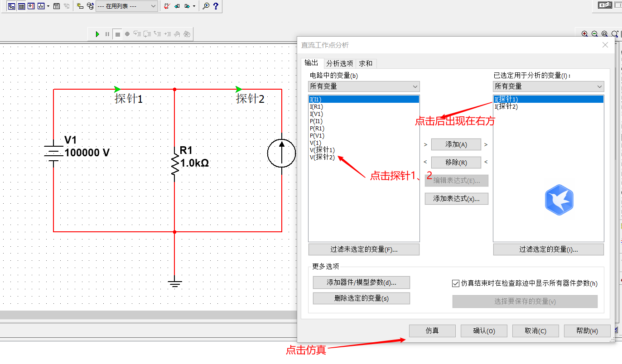The image size is (622, 364).
Task: Open the electrical rules check icon
Action: 166,6
